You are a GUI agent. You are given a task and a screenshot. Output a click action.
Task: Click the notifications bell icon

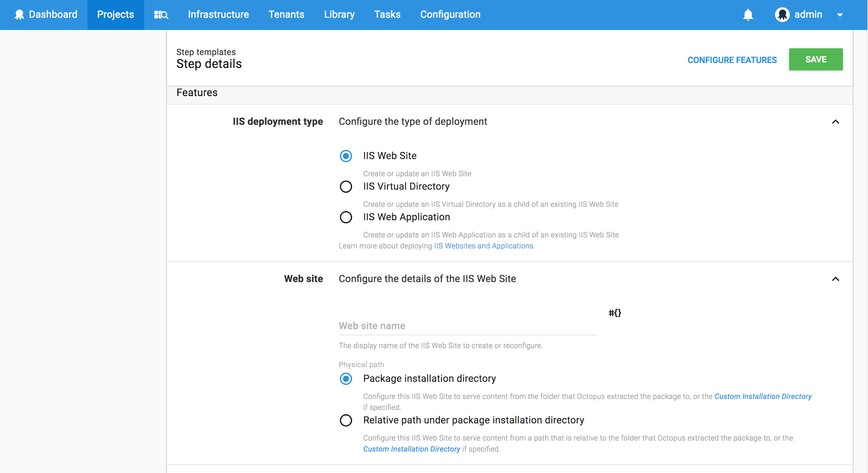click(748, 15)
